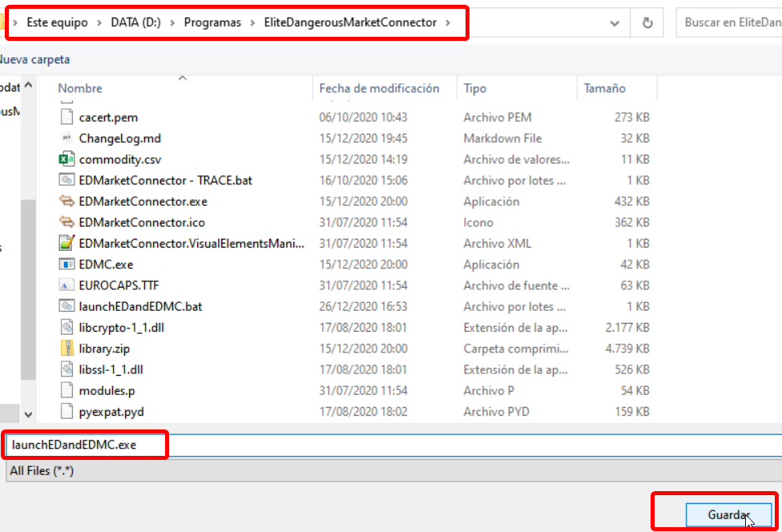This screenshot has width=782, height=532.
Task: Select the libssl-1_1.dll file name
Action: (111, 369)
